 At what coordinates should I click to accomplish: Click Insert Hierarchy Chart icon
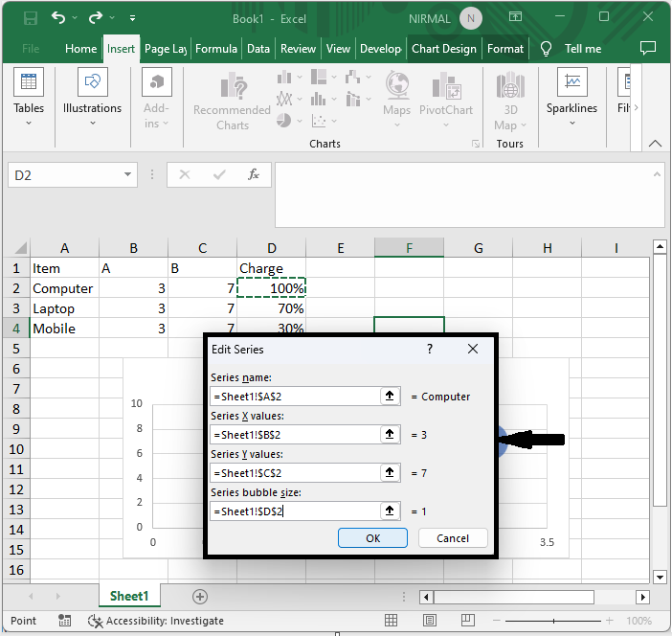(x=319, y=78)
